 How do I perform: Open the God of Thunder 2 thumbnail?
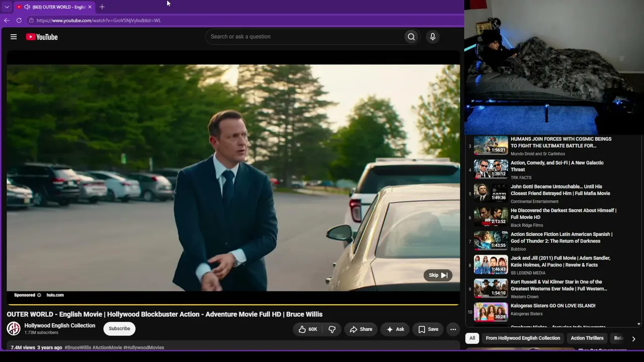coord(491,241)
